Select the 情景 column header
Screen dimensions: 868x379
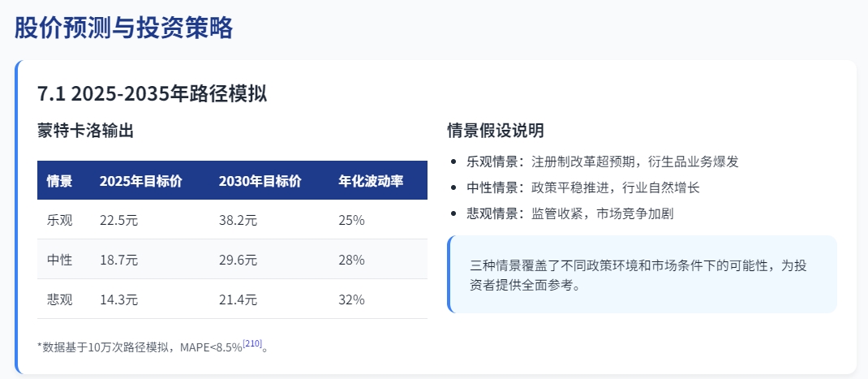pyautogui.click(x=60, y=181)
